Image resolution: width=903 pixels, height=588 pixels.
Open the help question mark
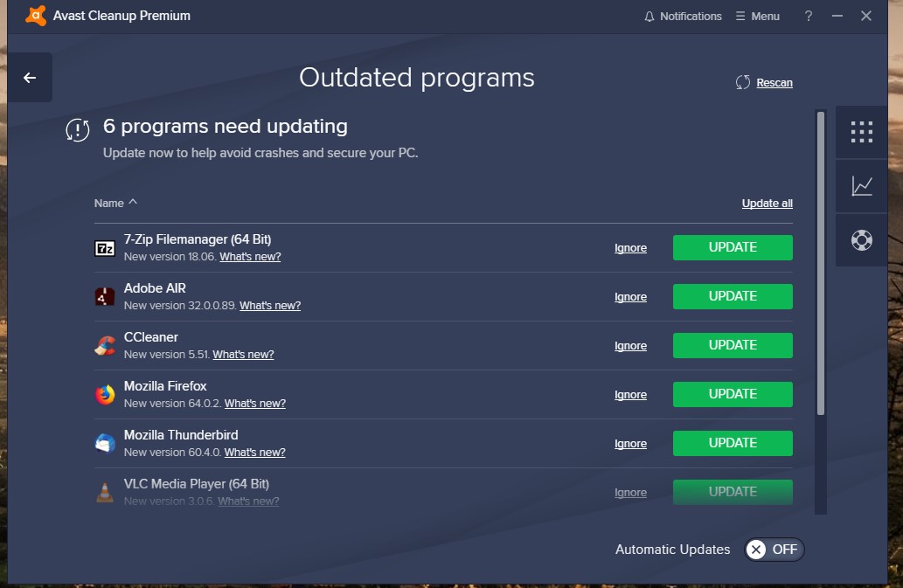click(x=809, y=16)
